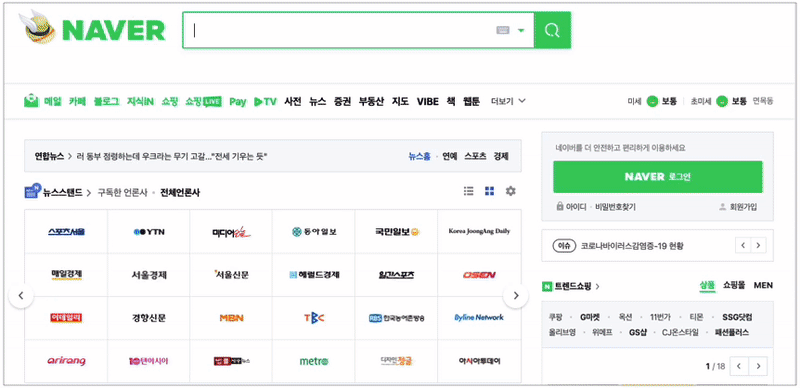Open the 매일경제 press tile

point(66,275)
